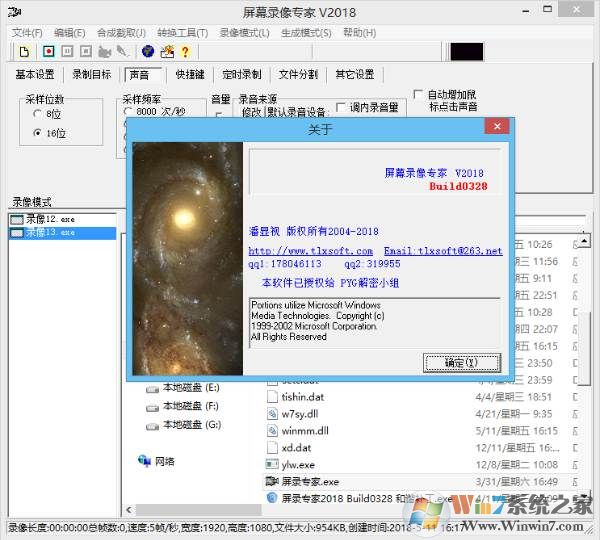The height and width of the screenshot is (540, 600).
Task: Click the file icon of w7sy.dll
Action: [272, 414]
